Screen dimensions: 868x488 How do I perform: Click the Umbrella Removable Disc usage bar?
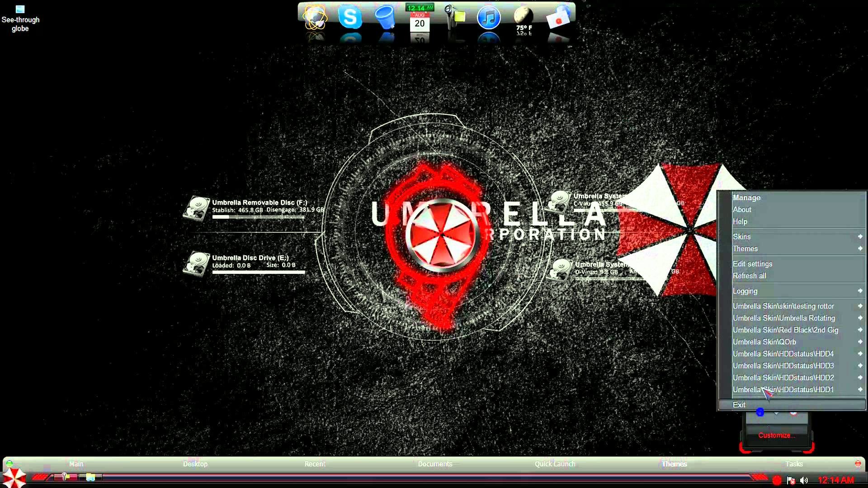coord(258,217)
